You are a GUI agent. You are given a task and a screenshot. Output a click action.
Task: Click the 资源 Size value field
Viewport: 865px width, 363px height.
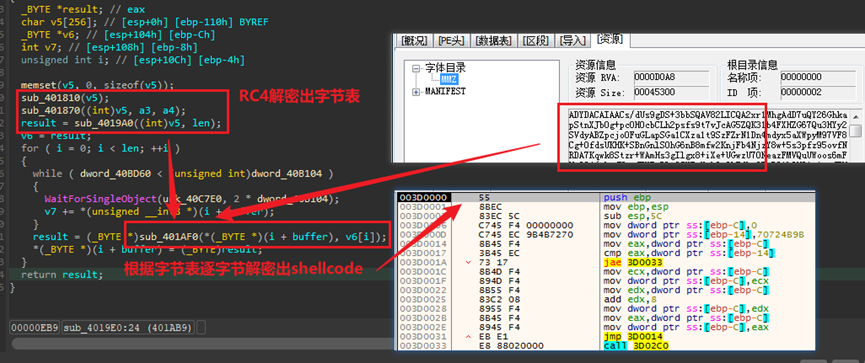click(x=670, y=92)
